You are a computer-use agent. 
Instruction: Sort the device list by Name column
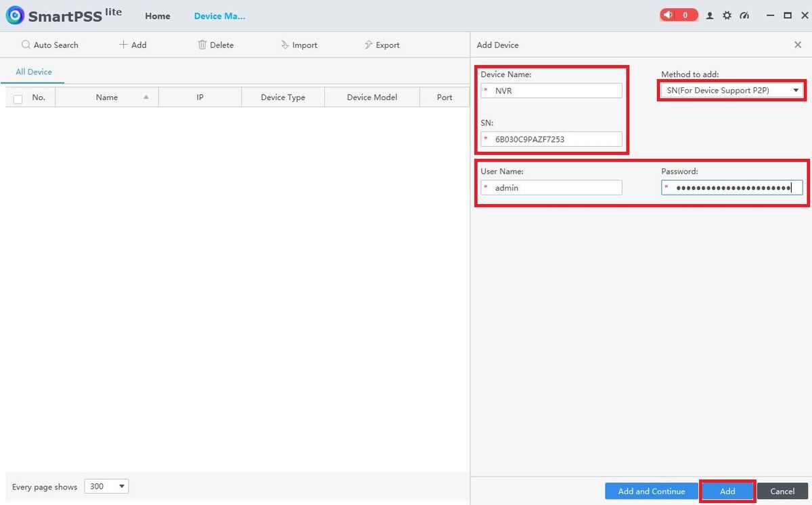click(107, 97)
